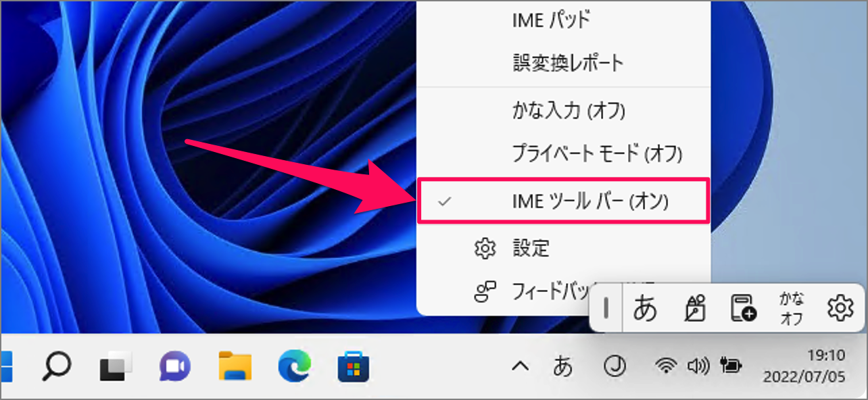Viewport: 868px width, 400px height.
Task: Toggle the かなオフ button on IME toolbar
Action: pyautogui.click(x=791, y=308)
